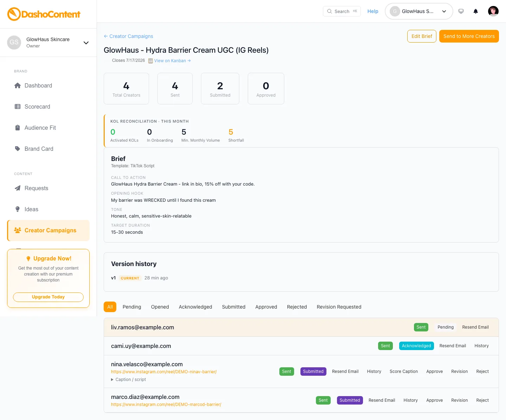This screenshot has width=506, height=420.
Task: Reject marco.diaz submission
Action: [x=482, y=400]
